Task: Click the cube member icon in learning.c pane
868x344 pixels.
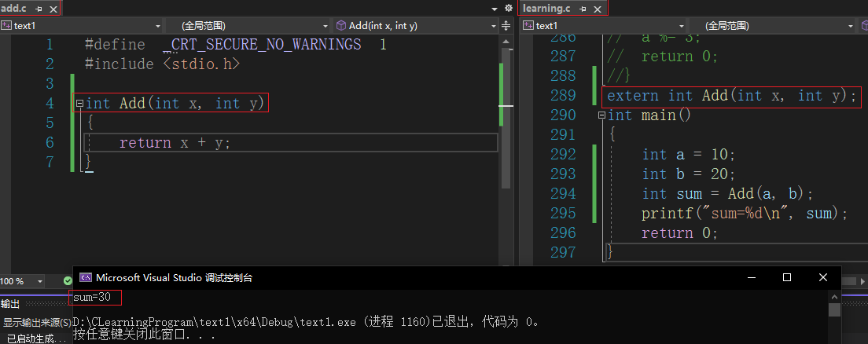Action: click(x=863, y=25)
